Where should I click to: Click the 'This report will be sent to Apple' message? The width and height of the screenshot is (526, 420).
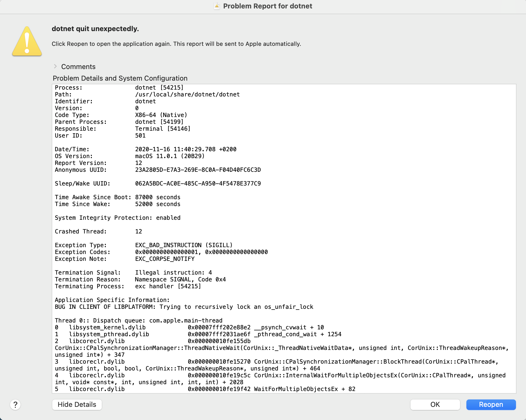point(237,44)
